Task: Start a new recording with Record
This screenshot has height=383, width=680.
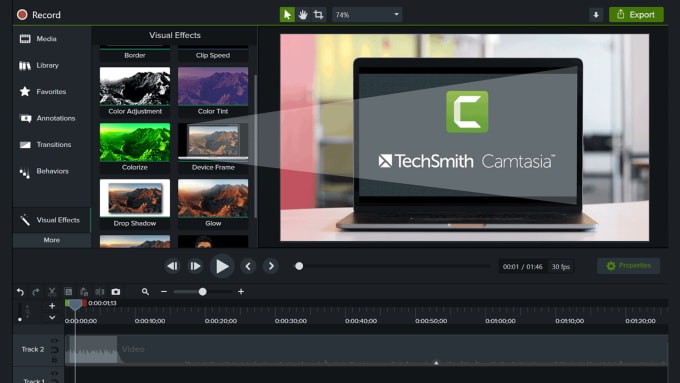Action: coord(39,15)
